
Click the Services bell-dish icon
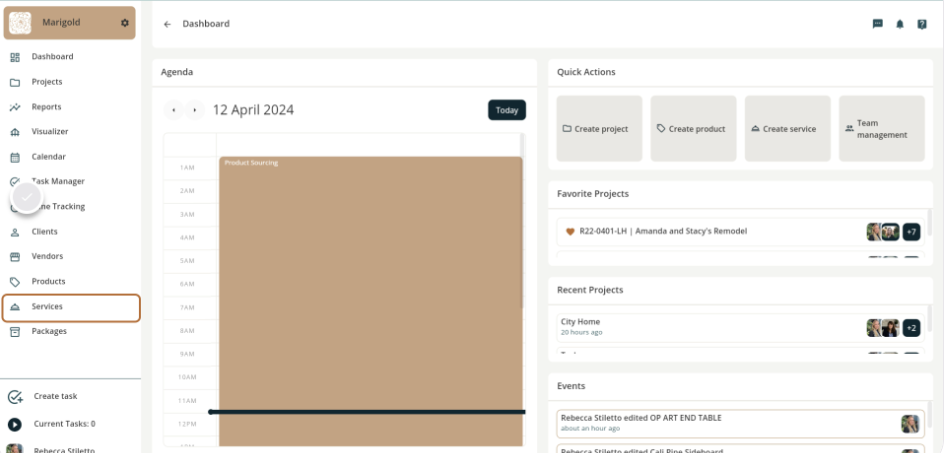coord(15,307)
